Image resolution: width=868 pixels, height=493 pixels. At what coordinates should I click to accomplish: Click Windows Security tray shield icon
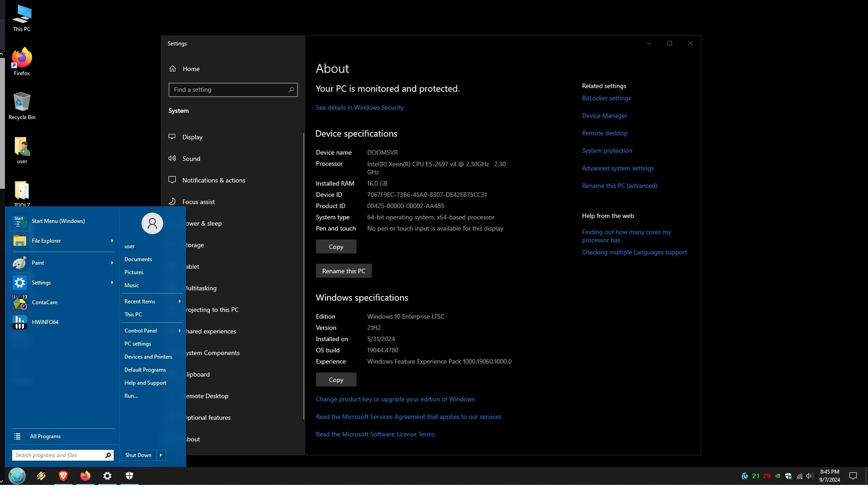pyautogui.click(x=788, y=476)
